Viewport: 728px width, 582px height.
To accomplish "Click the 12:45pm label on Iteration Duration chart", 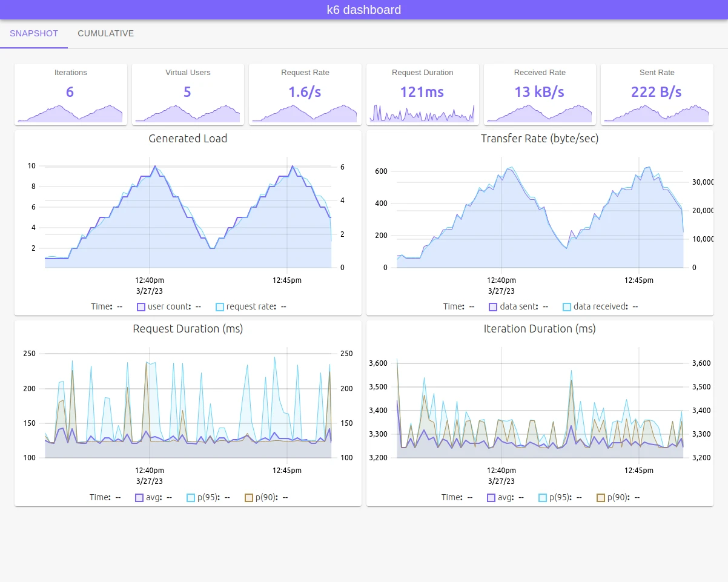I will point(639,471).
